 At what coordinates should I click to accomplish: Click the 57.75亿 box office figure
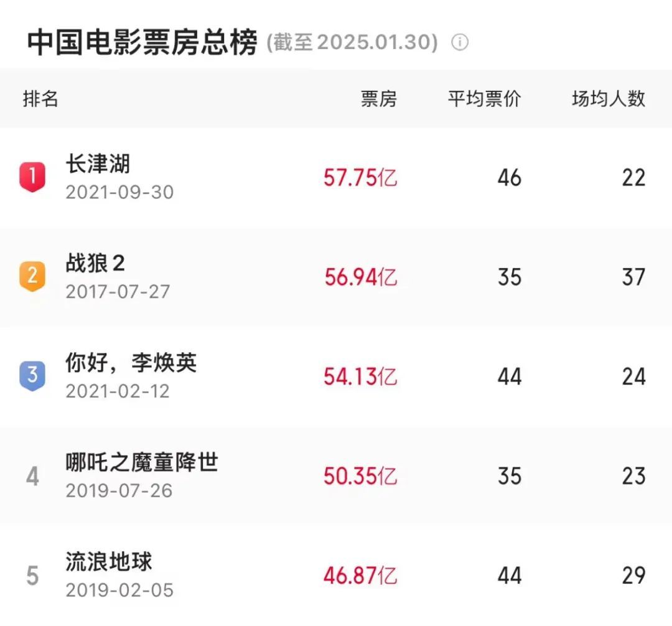(x=362, y=177)
